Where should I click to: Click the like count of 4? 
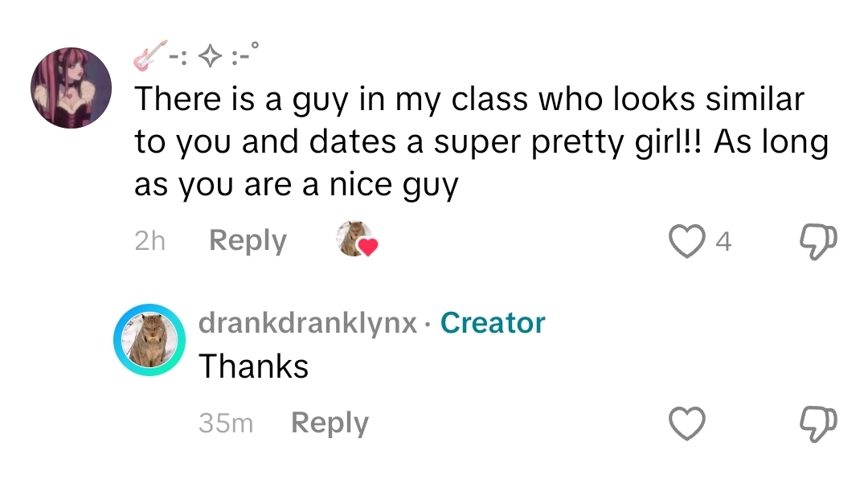[723, 241]
